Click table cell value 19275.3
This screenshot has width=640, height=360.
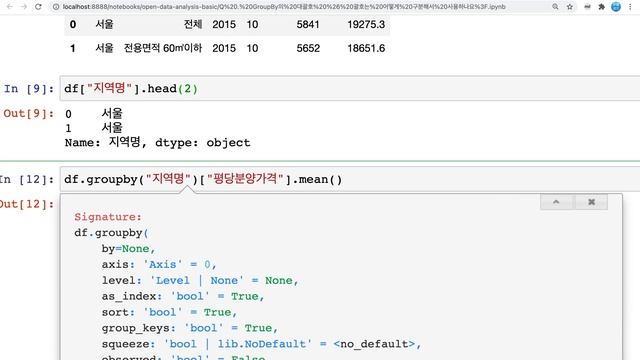click(x=366, y=24)
